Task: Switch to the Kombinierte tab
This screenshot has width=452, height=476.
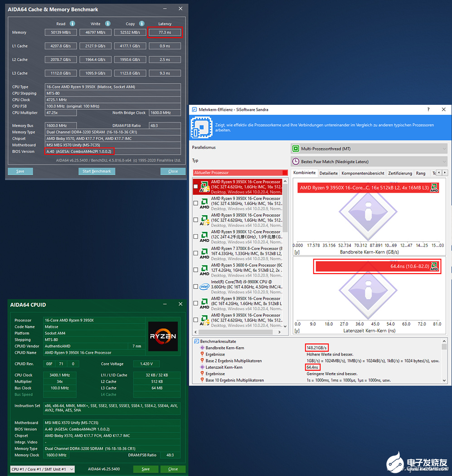Action: [304, 173]
